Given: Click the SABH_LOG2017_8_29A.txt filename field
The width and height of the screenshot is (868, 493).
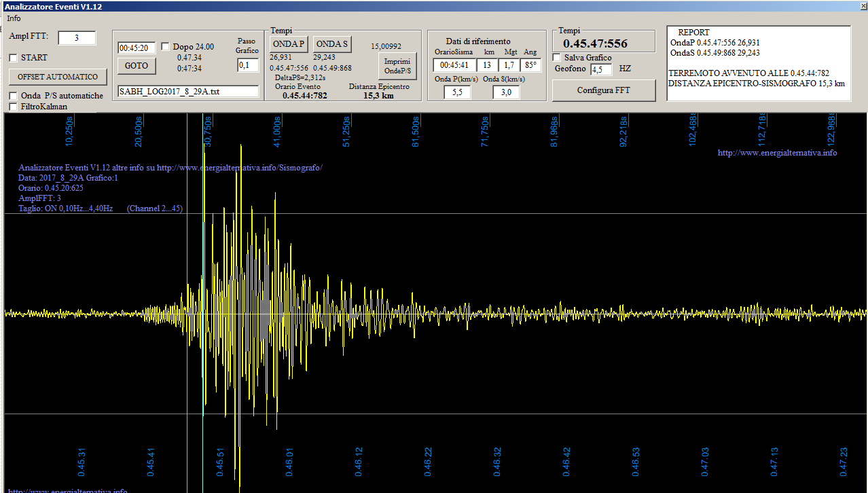Looking at the screenshot, I should [x=188, y=91].
